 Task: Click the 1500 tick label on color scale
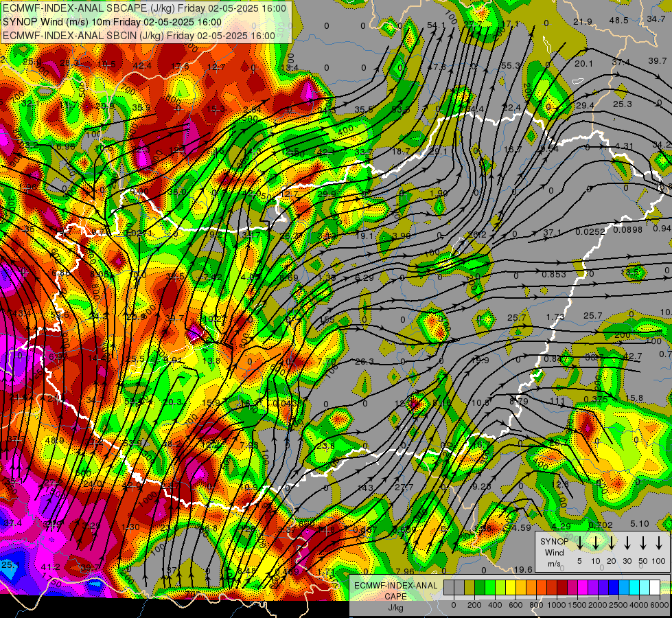(577, 605)
